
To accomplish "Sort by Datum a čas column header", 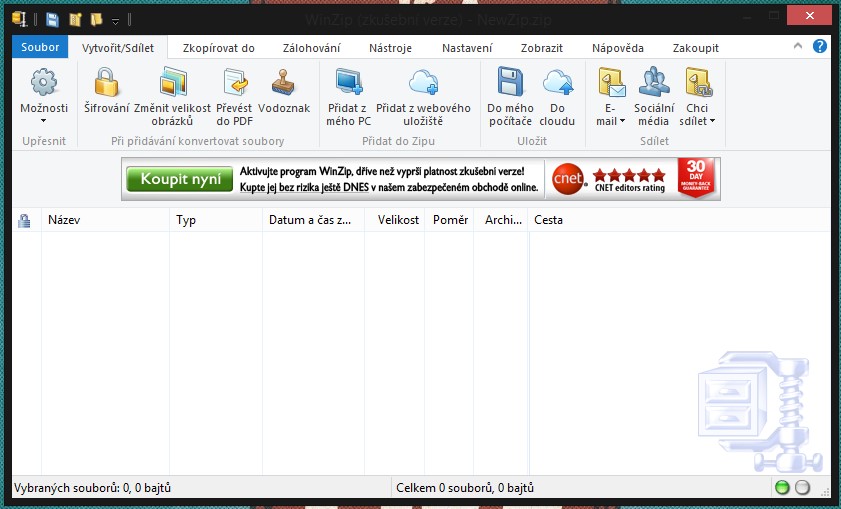I will coord(314,220).
